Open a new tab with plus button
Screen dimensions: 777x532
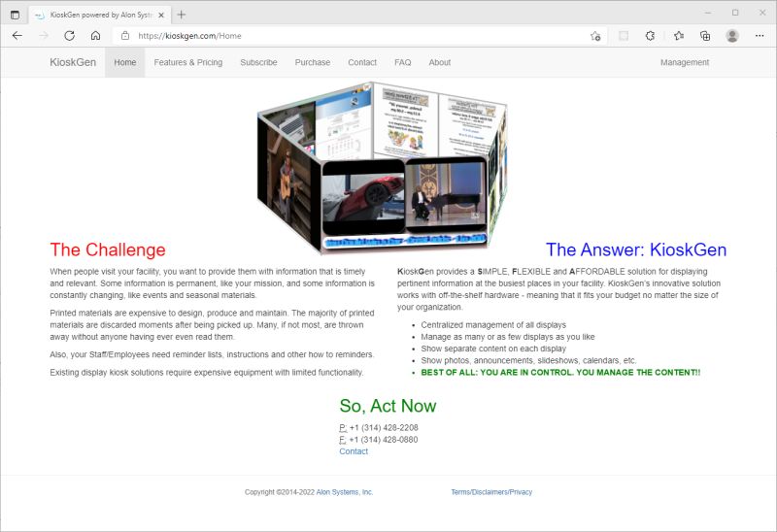182,15
